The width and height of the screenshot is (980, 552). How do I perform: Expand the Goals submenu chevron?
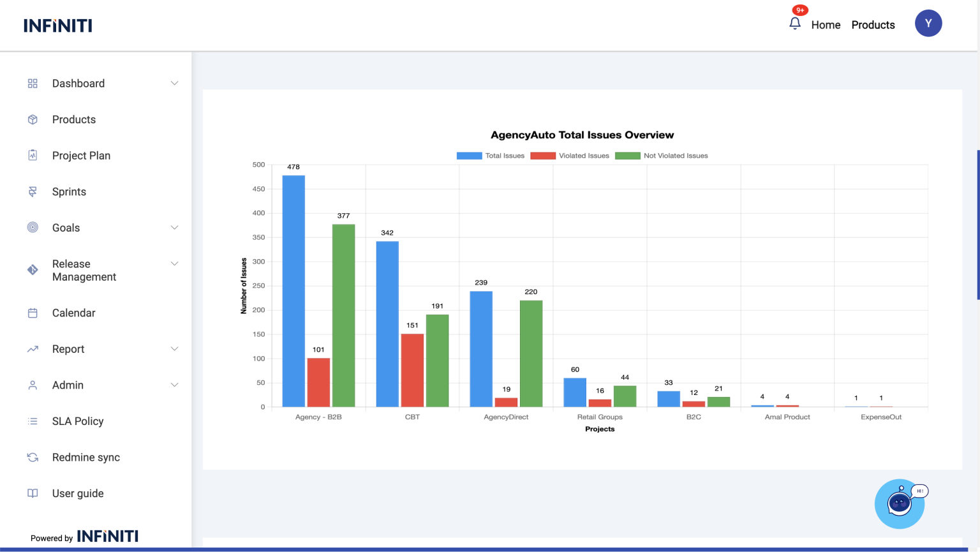[x=174, y=228]
